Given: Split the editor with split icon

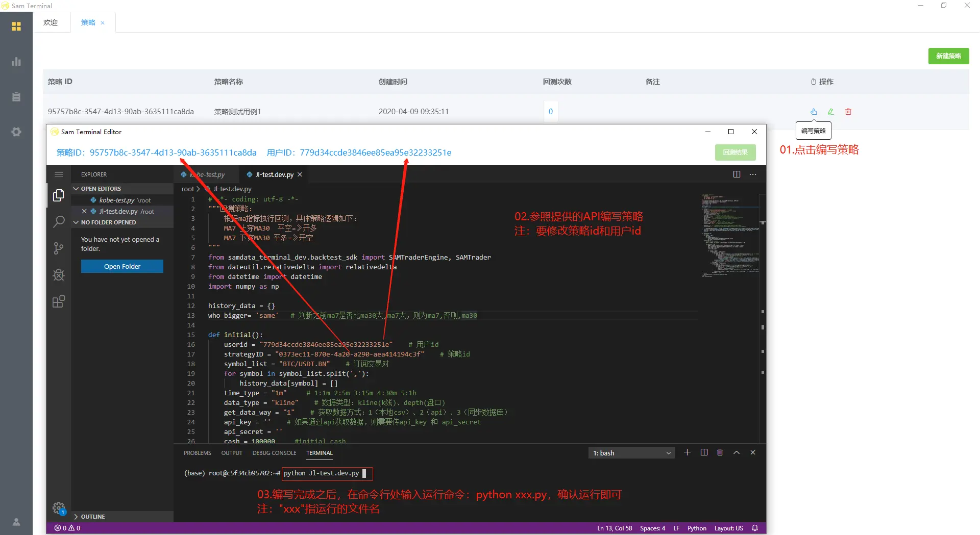Looking at the screenshot, I should (737, 174).
